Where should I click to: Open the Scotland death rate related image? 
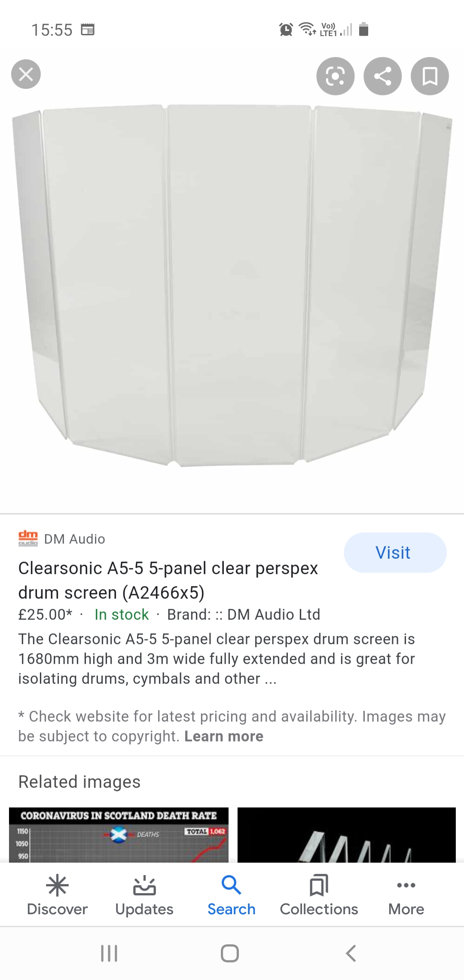pos(119,835)
